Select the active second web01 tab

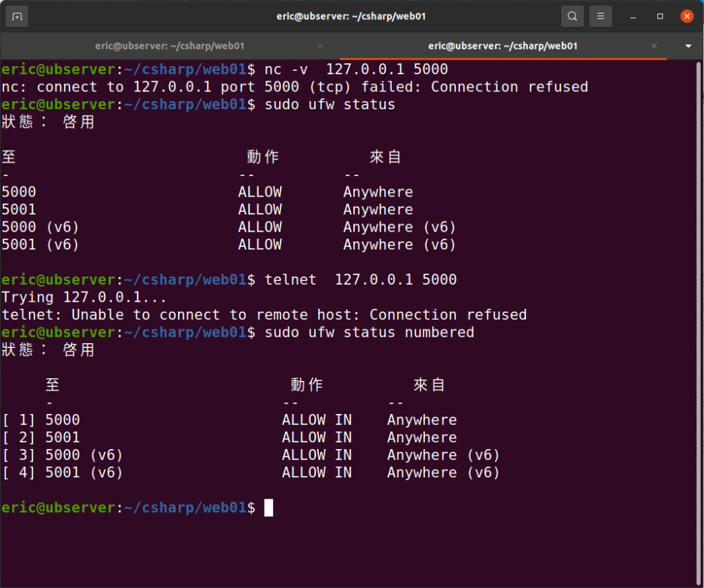point(503,46)
